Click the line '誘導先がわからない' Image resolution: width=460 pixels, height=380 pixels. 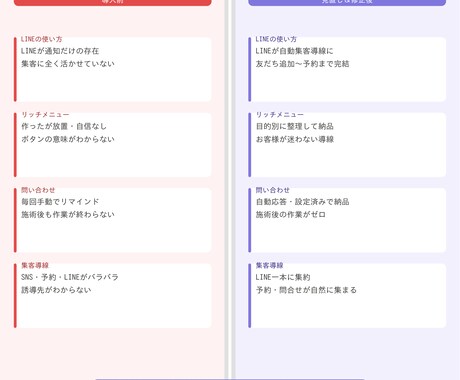click(56, 290)
